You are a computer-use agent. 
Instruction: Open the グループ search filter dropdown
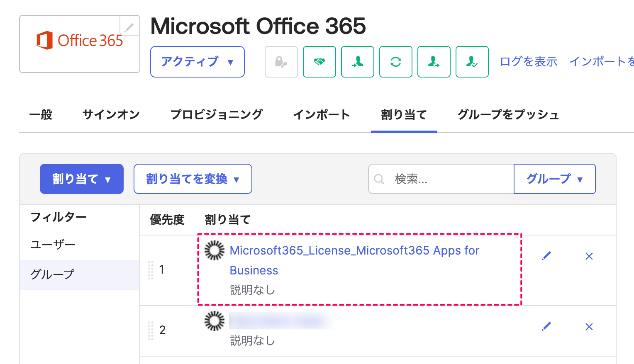click(554, 179)
